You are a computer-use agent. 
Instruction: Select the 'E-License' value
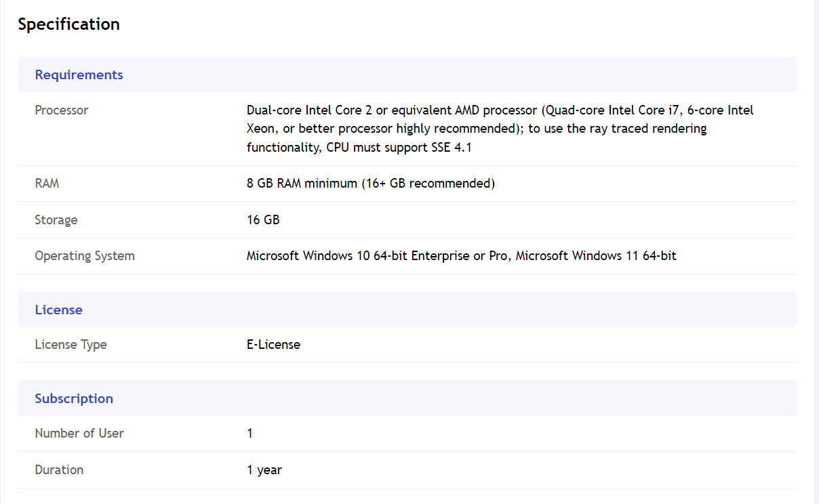click(x=273, y=345)
